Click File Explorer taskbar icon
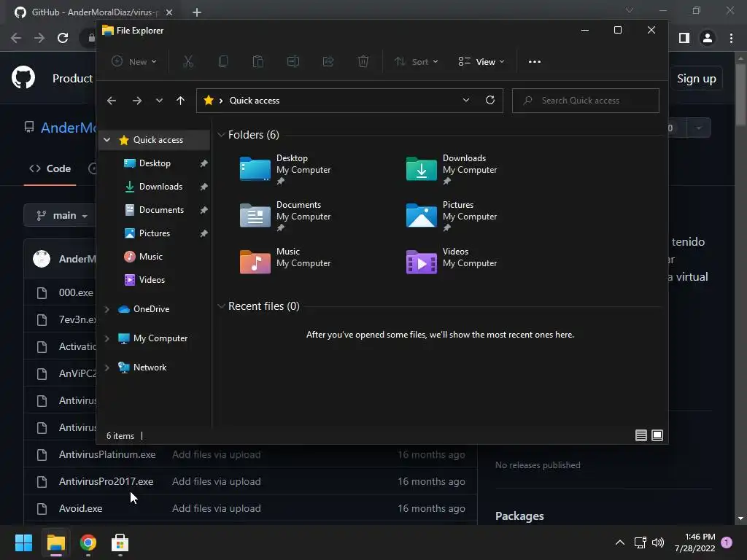Viewport: 747px width, 560px height. 55,542
